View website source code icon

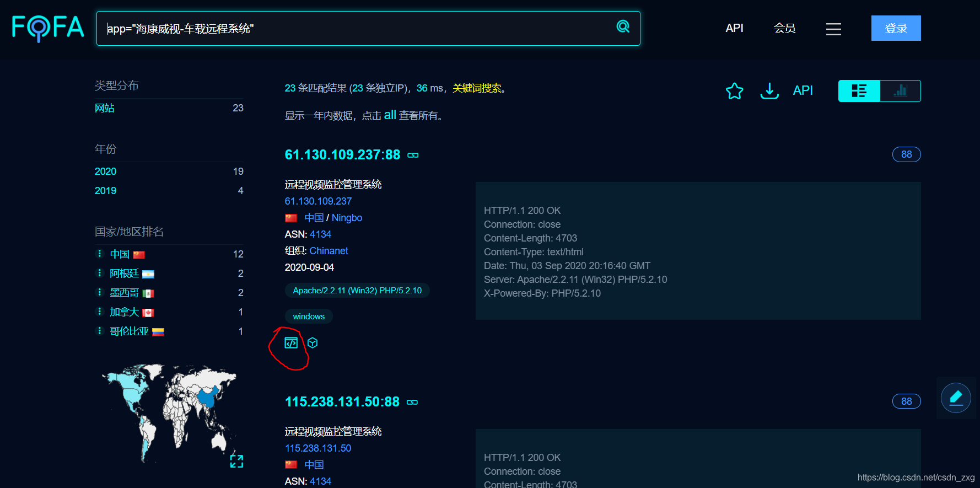click(291, 343)
